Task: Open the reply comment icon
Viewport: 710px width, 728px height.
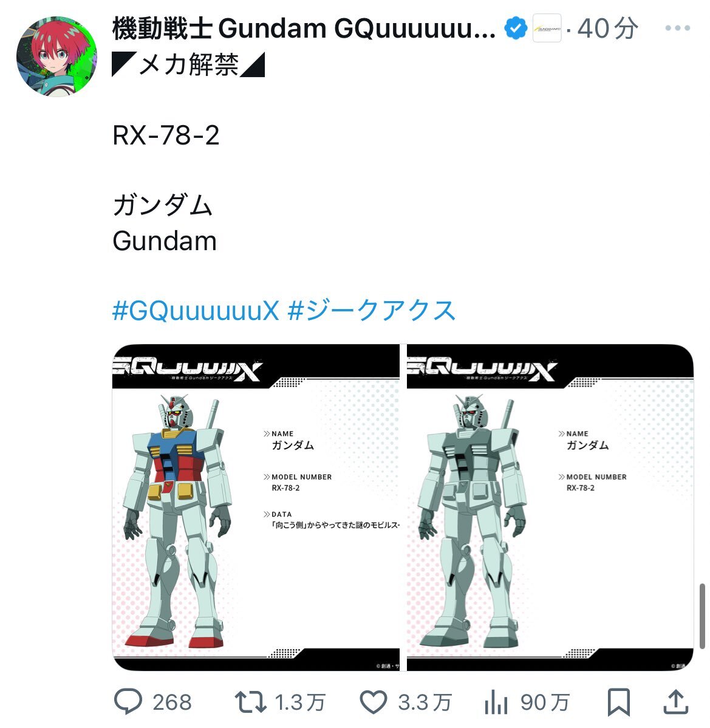Action: pos(128,701)
